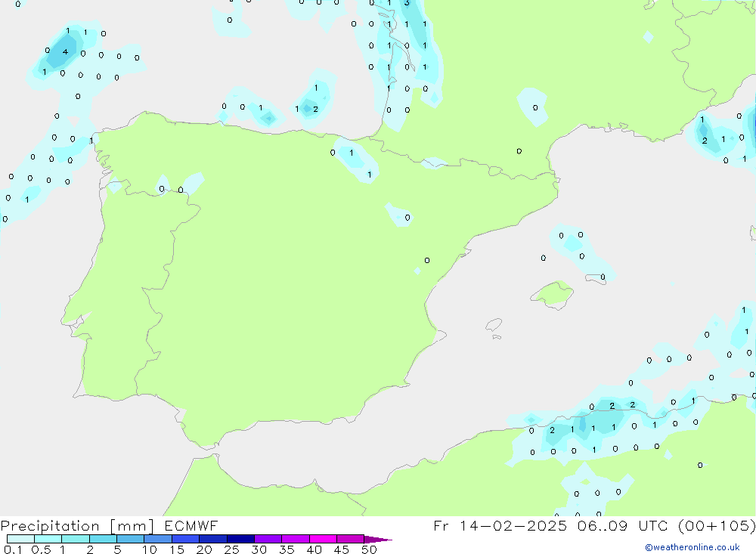Click the purple 30–35 mm legend swatch

(268, 539)
